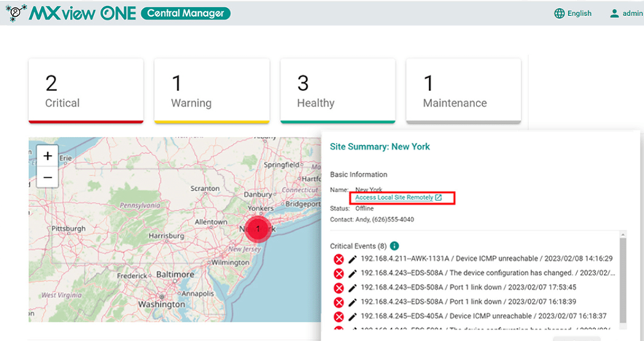Click the external link icon beside Access Local Site

(x=439, y=197)
